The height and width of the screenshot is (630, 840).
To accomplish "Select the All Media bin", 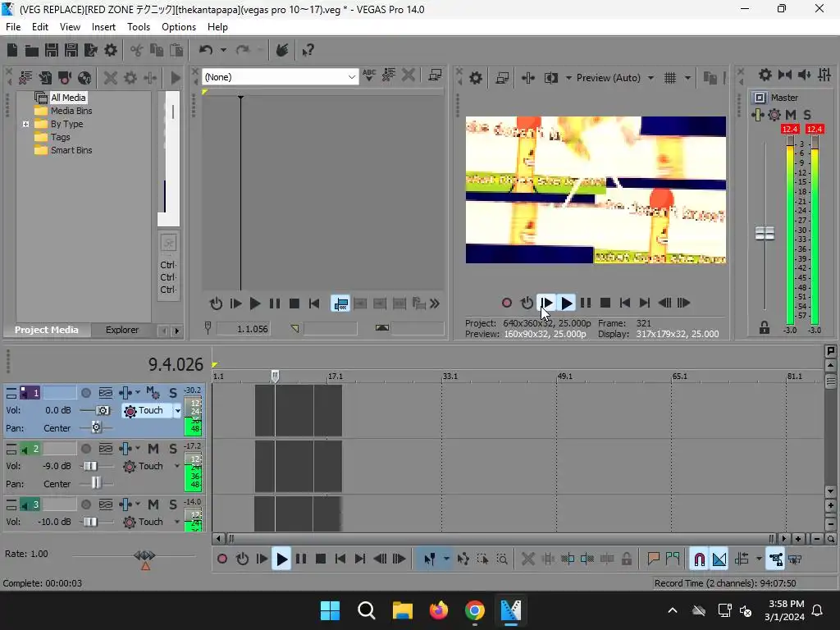I will 67,98.
